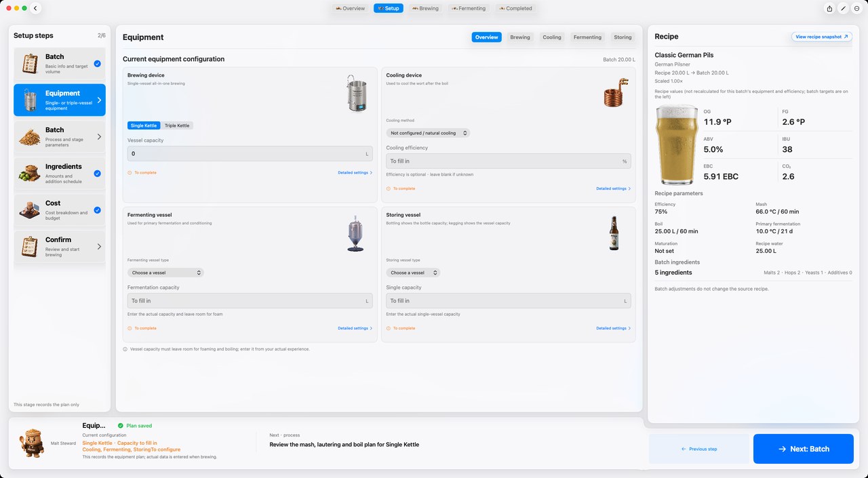Click the Vessel capacity input field
Image resolution: width=868 pixels, height=478 pixels.
(x=250, y=154)
